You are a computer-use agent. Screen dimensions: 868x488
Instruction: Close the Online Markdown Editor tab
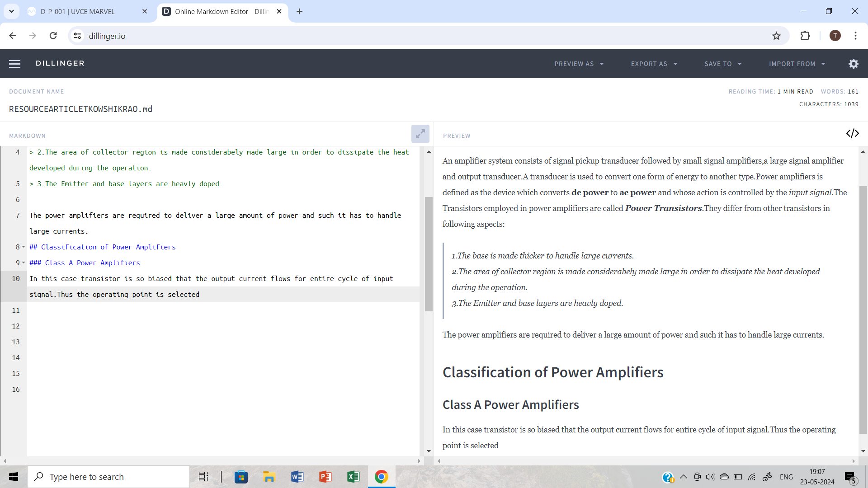pyautogui.click(x=279, y=11)
